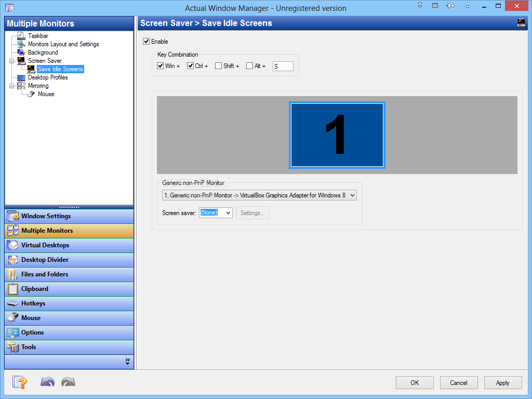532x399 pixels.
Task: Select Background in the tree
Action: (x=43, y=52)
